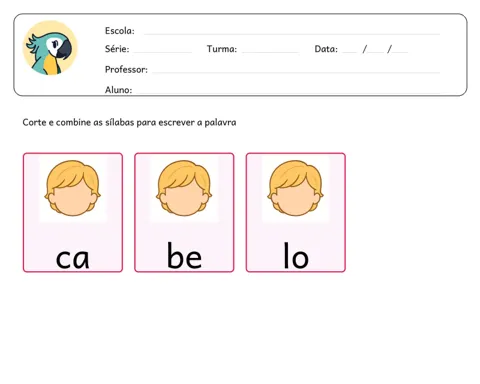
Task: Click the hair image above 'be'
Action: click(184, 188)
